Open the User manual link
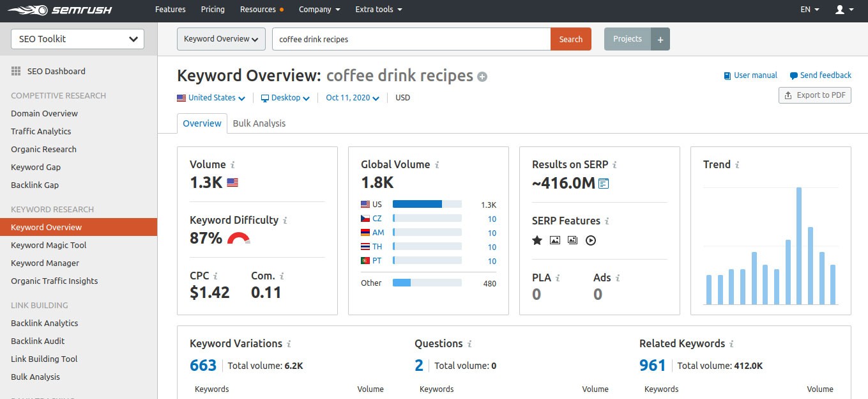Screen dimensions: 868x399 (750, 75)
